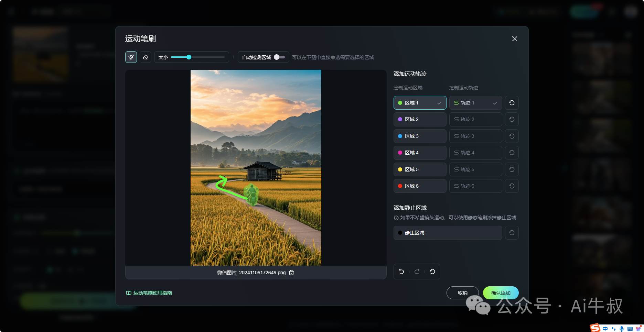The width and height of the screenshot is (644, 332).
Task: Select 区域 2 purple region
Action: 420,119
